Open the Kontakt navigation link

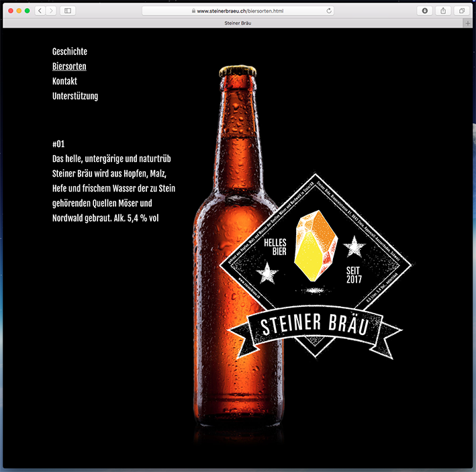pyautogui.click(x=64, y=81)
